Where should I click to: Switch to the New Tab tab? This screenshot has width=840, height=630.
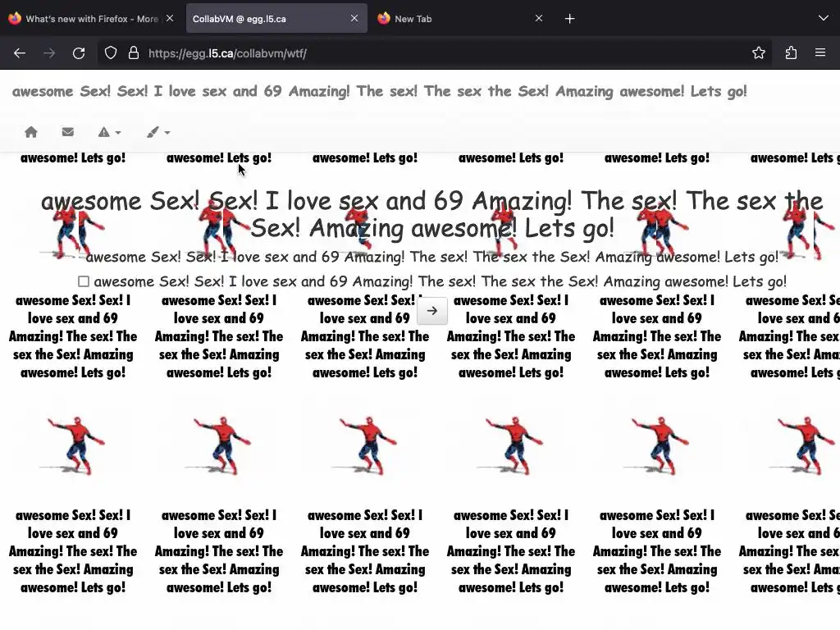[x=461, y=19]
